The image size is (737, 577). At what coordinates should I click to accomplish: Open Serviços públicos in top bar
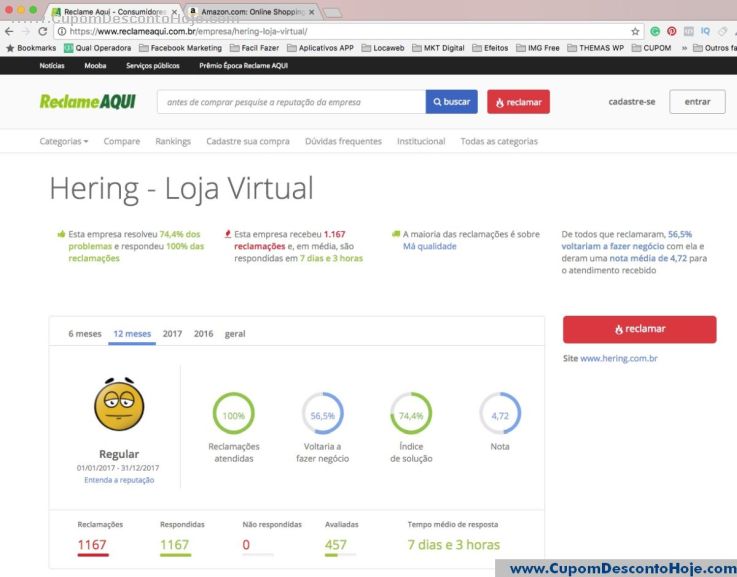[x=153, y=66]
